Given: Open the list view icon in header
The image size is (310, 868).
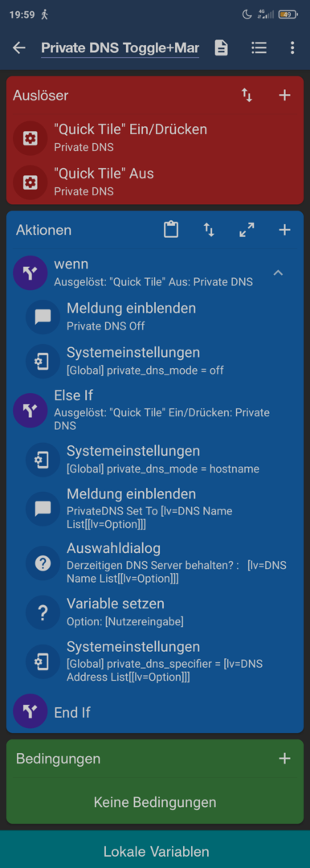Looking at the screenshot, I should 259,47.
